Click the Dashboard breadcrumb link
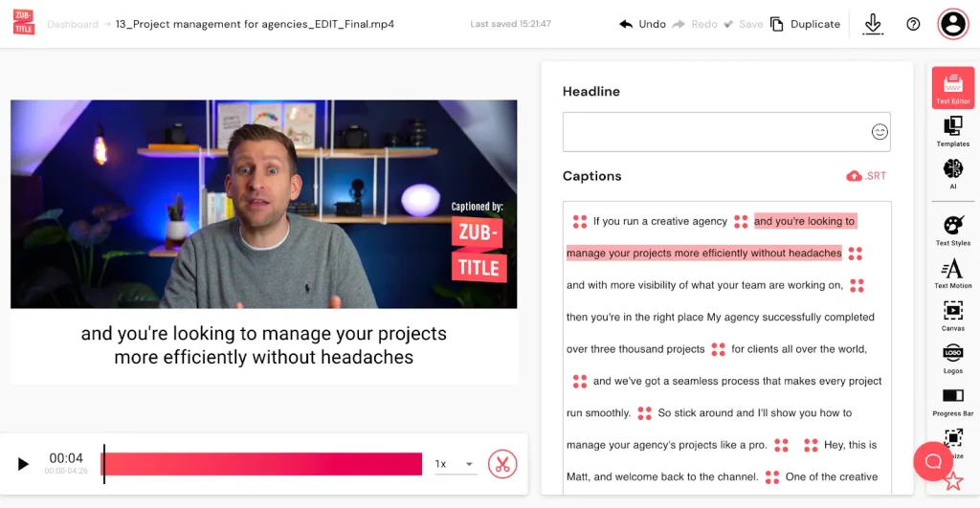The image size is (980, 508). [72, 24]
